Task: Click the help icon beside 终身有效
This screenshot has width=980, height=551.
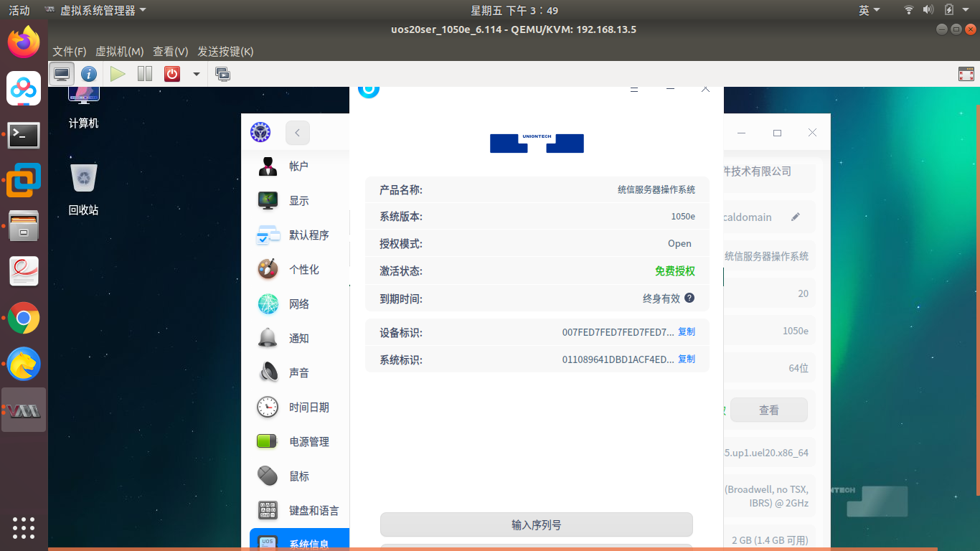Action: (x=689, y=298)
